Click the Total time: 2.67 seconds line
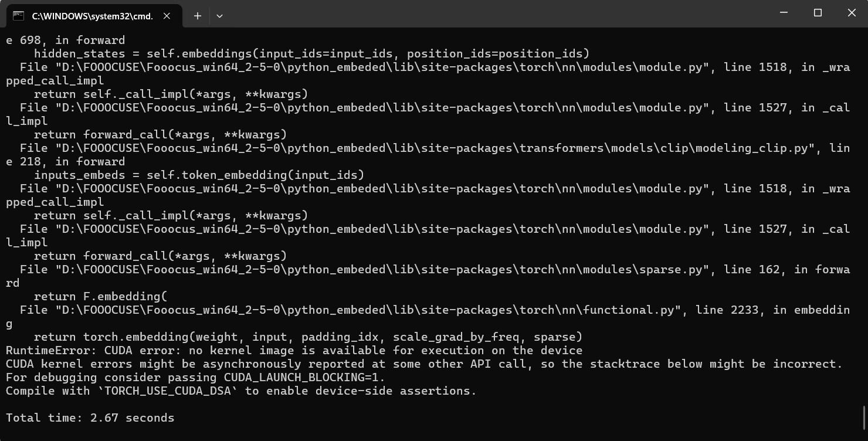 (x=90, y=418)
